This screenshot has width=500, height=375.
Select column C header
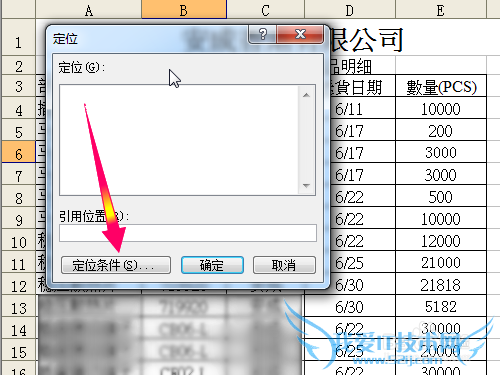coord(265,10)
